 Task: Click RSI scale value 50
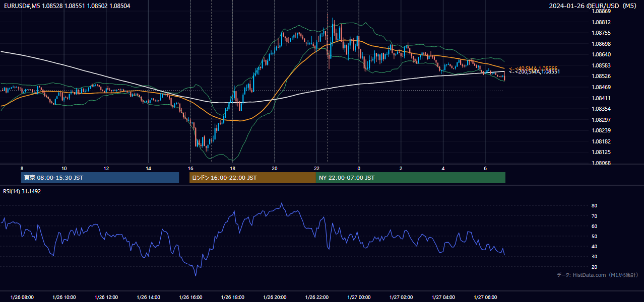tap(595, 236)
